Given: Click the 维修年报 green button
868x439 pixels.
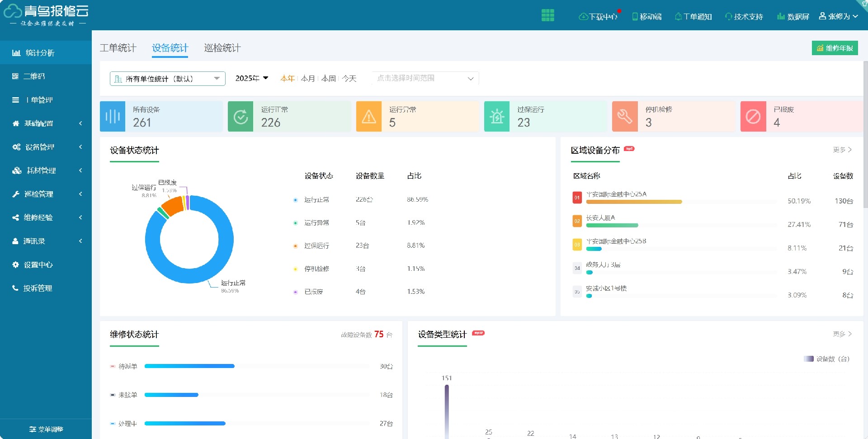Looking at the screenshot, I should click(x=835, y=48).
